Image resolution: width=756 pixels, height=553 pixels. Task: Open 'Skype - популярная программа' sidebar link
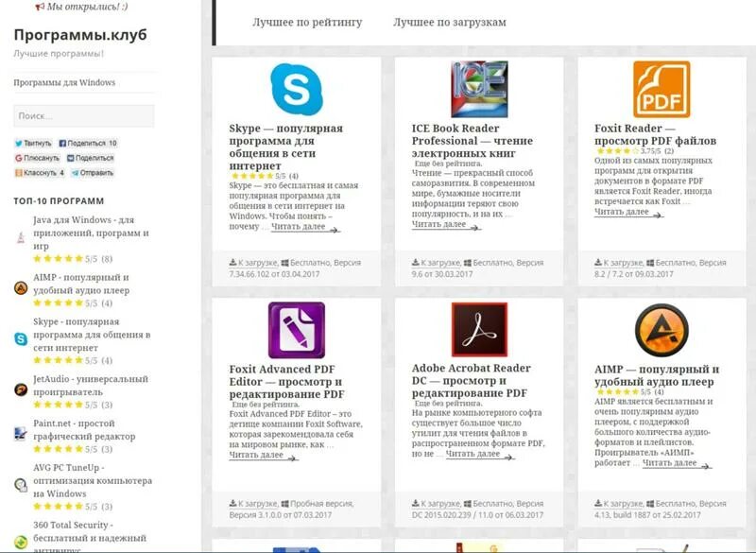(x=92, y=335)
